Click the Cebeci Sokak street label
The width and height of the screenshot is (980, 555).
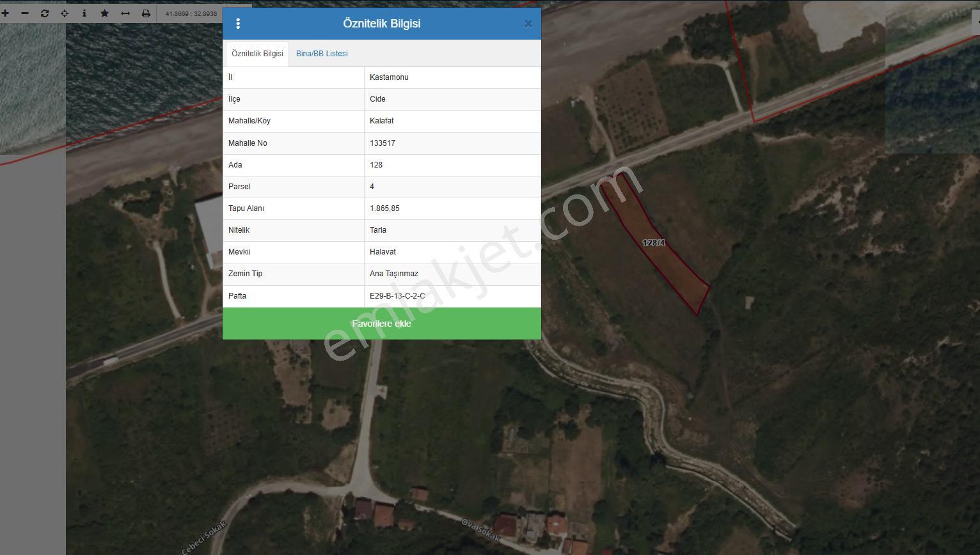pyautogui.click(x=205, y=538)
